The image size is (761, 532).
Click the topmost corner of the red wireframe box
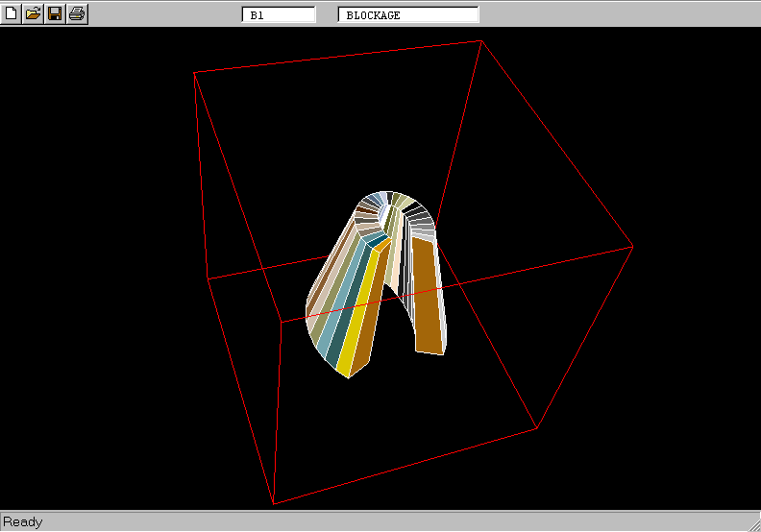[x=480, y=41]
